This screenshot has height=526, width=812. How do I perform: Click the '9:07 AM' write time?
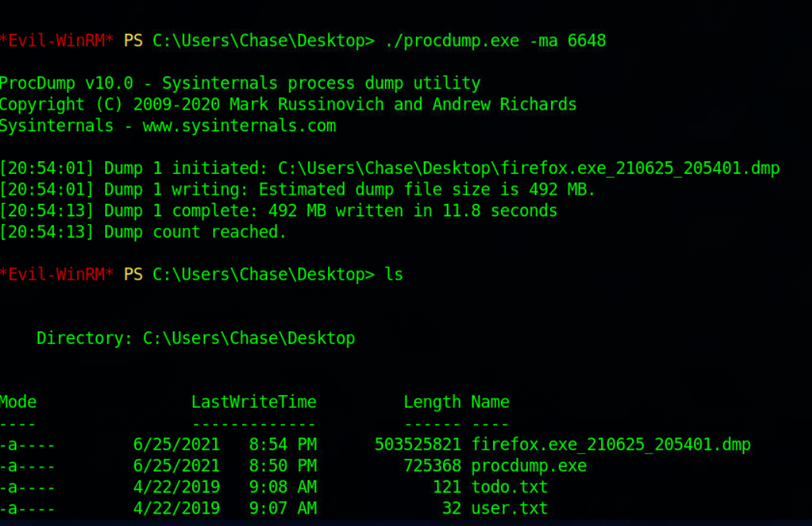(x=283, y=508)
